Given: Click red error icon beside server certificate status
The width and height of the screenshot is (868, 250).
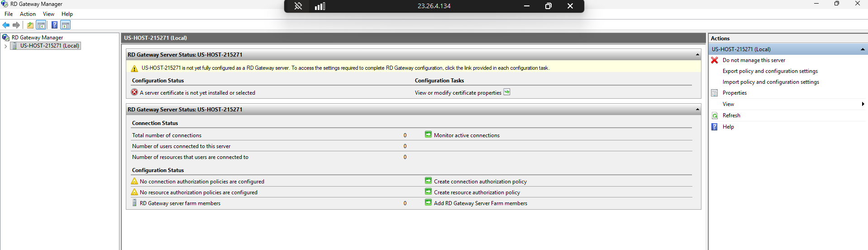Looking at the screenshot, I should click(x=134, y=92).
